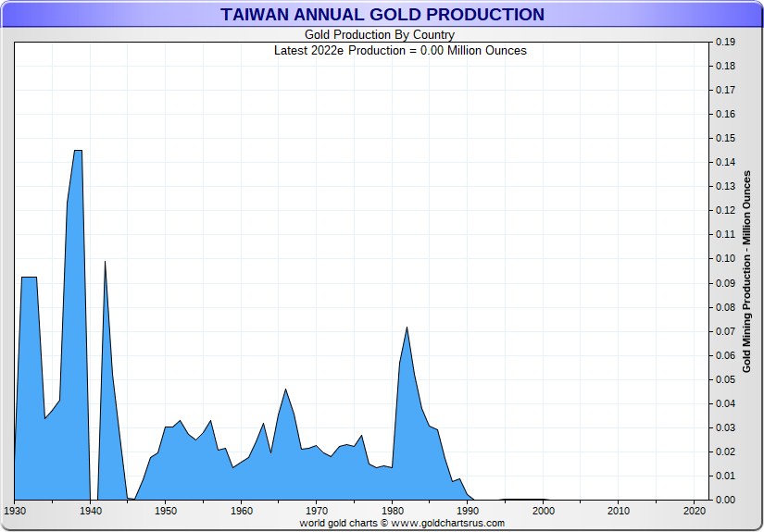Click the Taiwan Annual Gold Production title

382,14
